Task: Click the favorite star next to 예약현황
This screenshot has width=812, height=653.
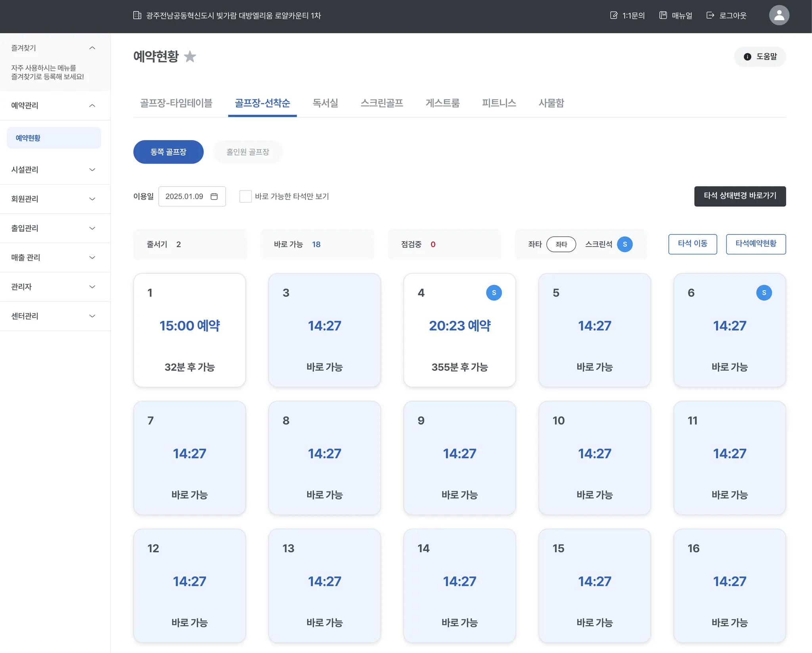Action: tap(190, 56)
